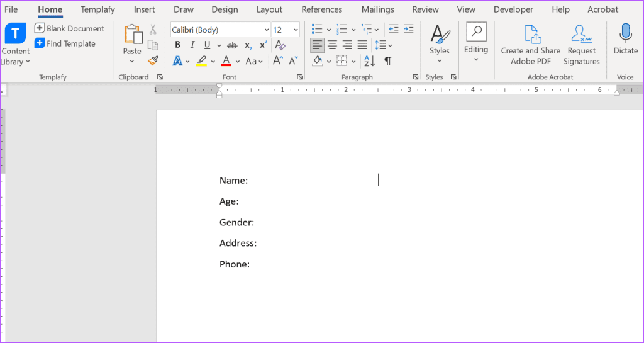Toggle Underline formatting
The image size is (644, 343).
click(207, 45)
